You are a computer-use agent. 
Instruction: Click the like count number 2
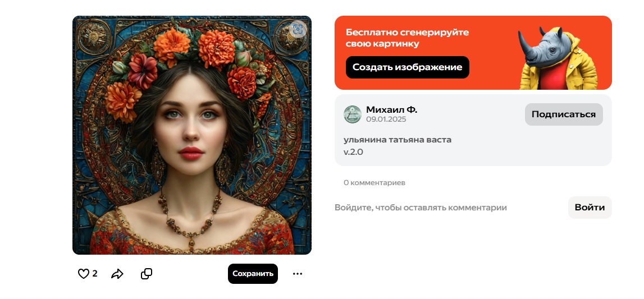(x=95, y=274)
